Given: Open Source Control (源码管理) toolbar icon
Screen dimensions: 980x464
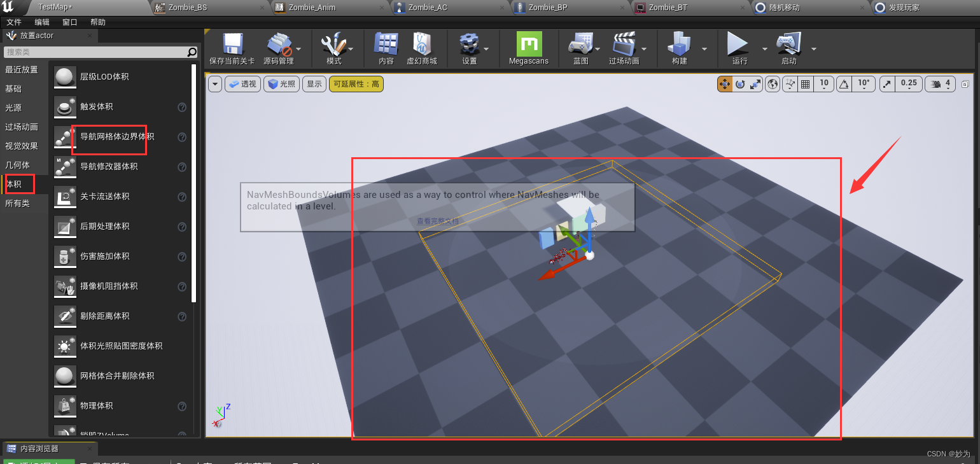Looking at the screenshot, I should point(278,45).
